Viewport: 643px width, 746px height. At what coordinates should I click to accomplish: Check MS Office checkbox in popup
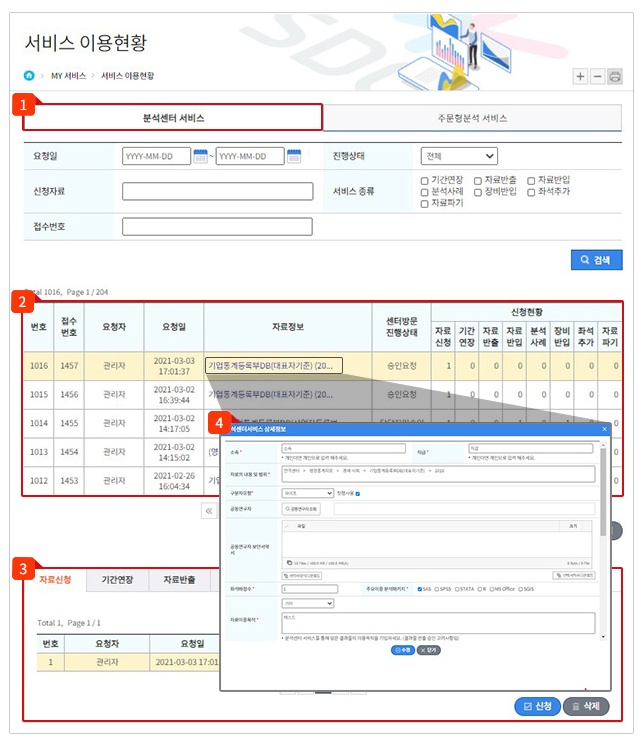pos(492,589)
